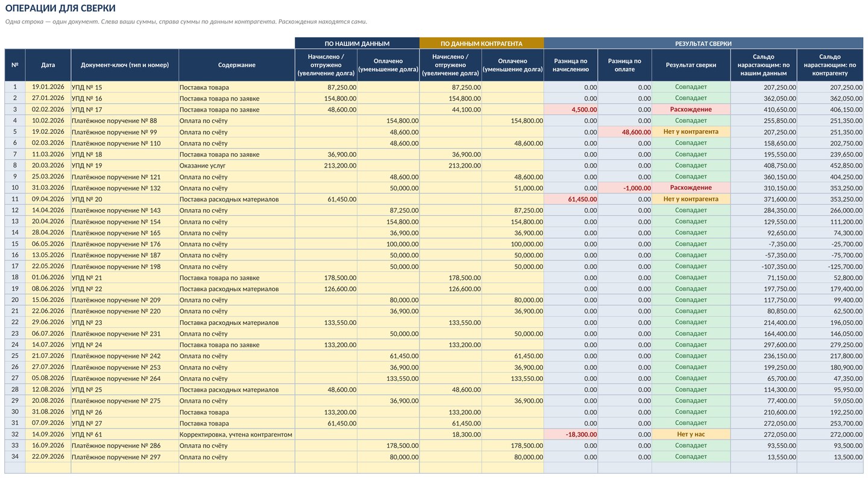Select the date cell "16.09.2026"
868x478 pixels.
pos(48,445)
